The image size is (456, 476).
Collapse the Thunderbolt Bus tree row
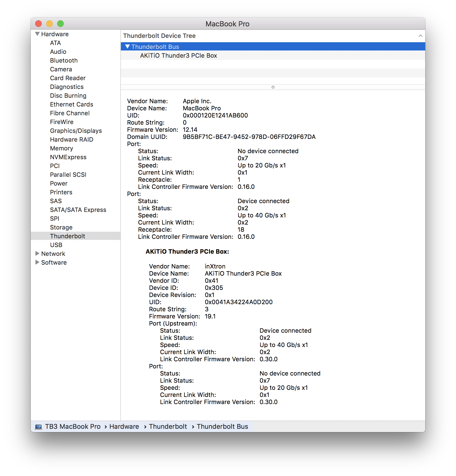click(x=127, y=47)
